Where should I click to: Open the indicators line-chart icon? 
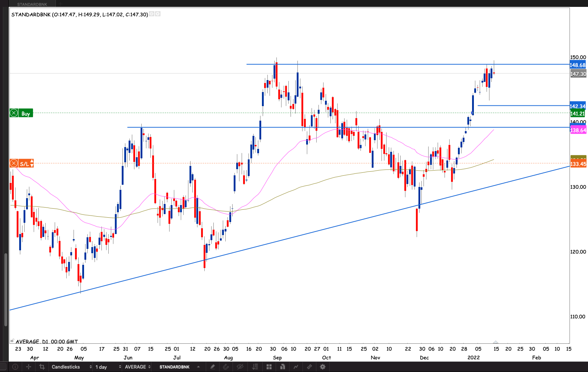[x=296, y=367]
